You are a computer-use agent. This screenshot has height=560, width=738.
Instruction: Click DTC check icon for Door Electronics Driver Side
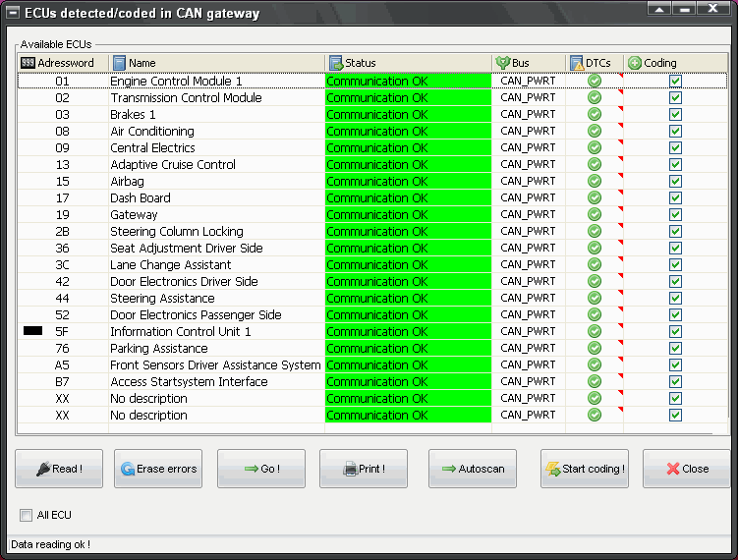coord(595,281)
